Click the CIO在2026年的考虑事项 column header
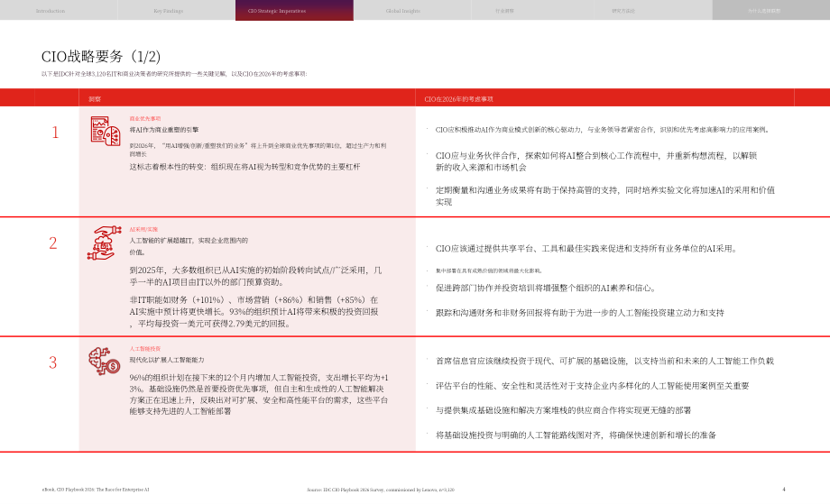Screen dimensions: 830x504 pos(458,99)
